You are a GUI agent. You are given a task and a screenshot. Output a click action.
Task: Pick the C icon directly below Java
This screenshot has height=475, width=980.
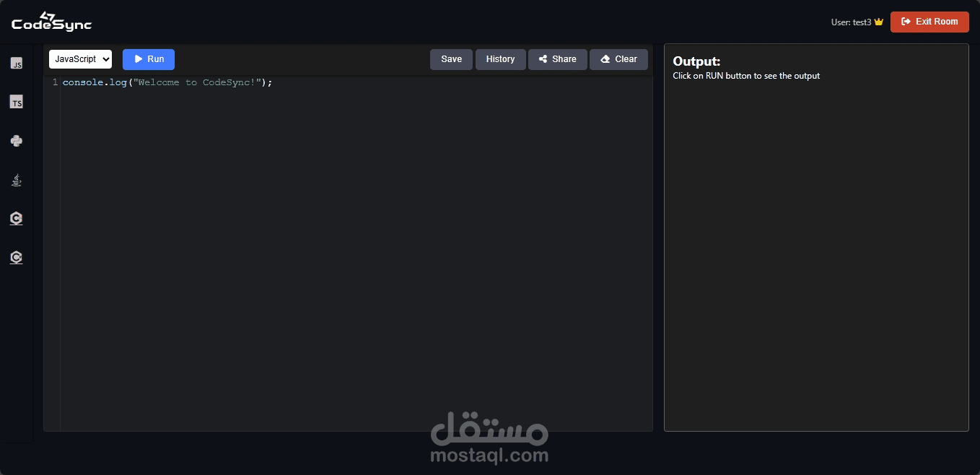point(17,218)
